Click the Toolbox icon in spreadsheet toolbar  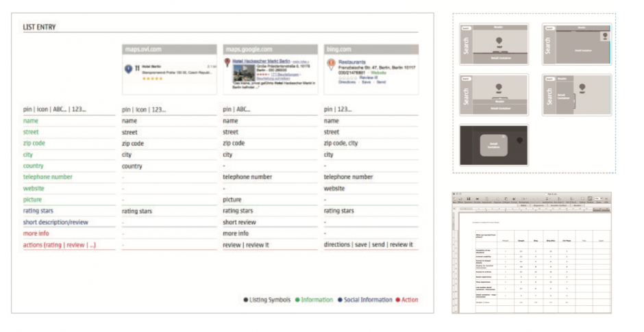[590, 199]
